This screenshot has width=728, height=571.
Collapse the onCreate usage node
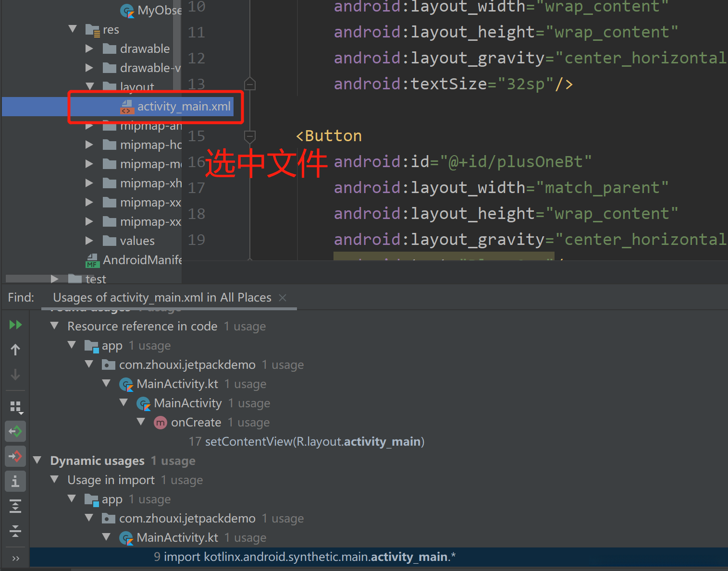click(x=141, y=422)
